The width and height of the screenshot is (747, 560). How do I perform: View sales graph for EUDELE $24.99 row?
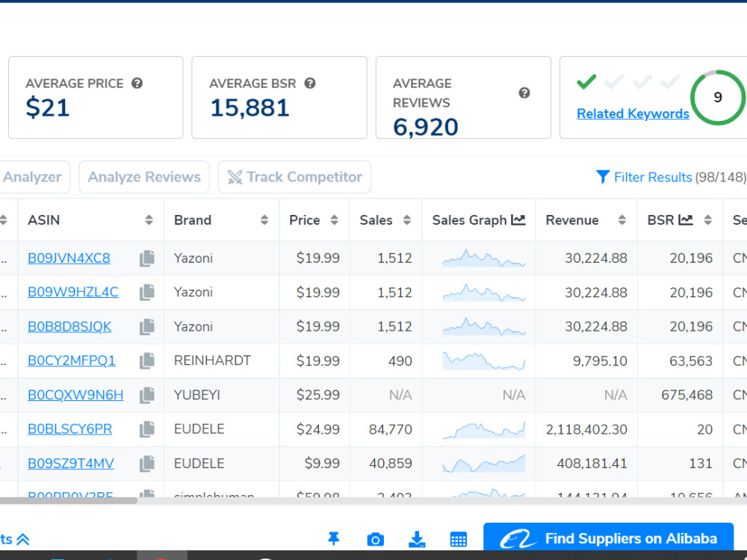(x=483, y=429)
